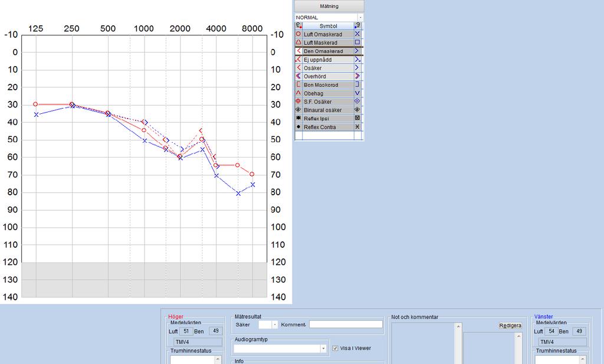Click the 'Luft Omaskerad' label
The width and height of the screenshot is (604, 364).
pos(323,34)
